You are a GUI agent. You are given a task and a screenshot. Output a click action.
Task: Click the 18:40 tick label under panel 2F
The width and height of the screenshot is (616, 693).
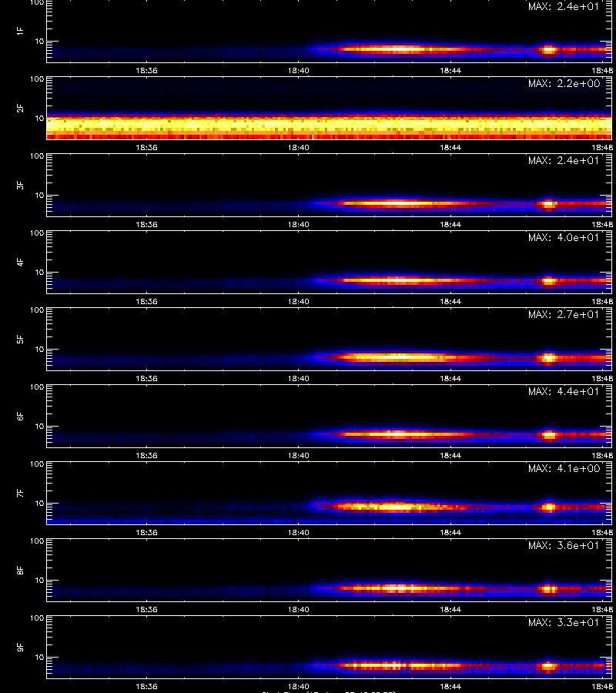pyautogui.click(x=298, y=147)
